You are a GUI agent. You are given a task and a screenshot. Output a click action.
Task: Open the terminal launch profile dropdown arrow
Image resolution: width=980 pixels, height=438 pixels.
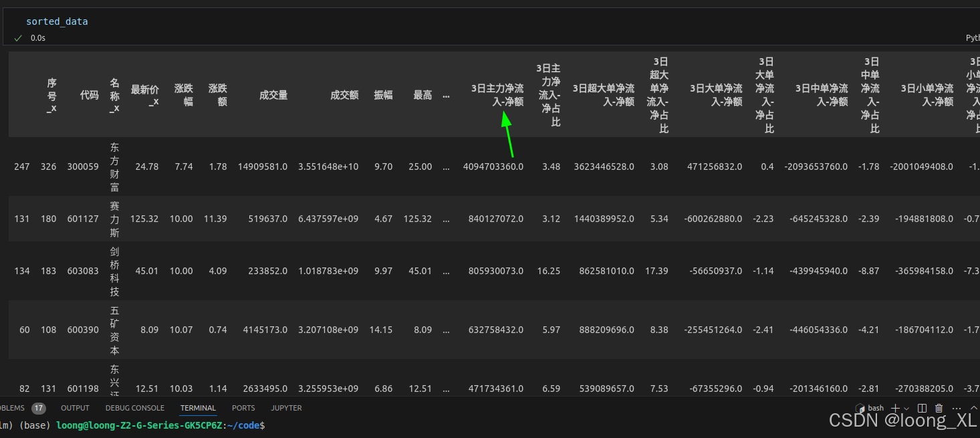[x=906, y=408]
